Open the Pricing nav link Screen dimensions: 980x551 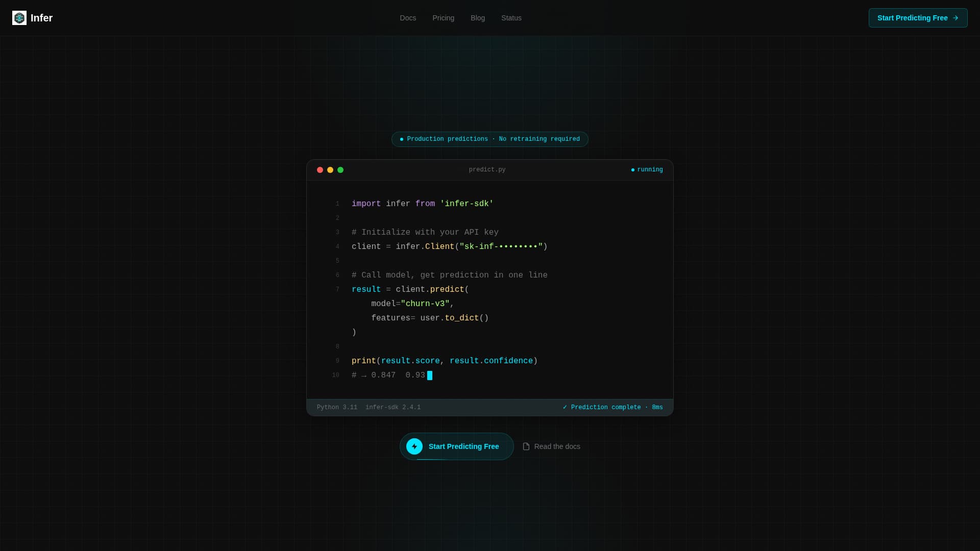point(443,18)
